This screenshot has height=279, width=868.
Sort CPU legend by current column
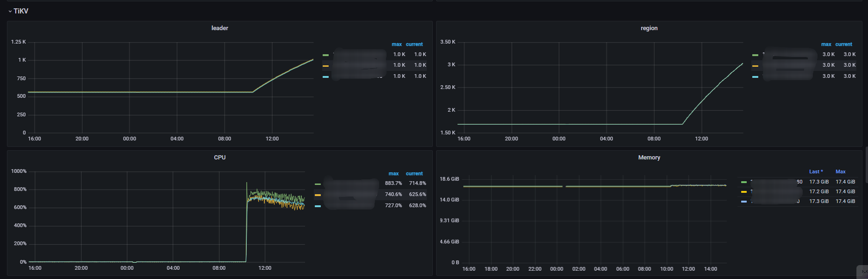(414, 174)
